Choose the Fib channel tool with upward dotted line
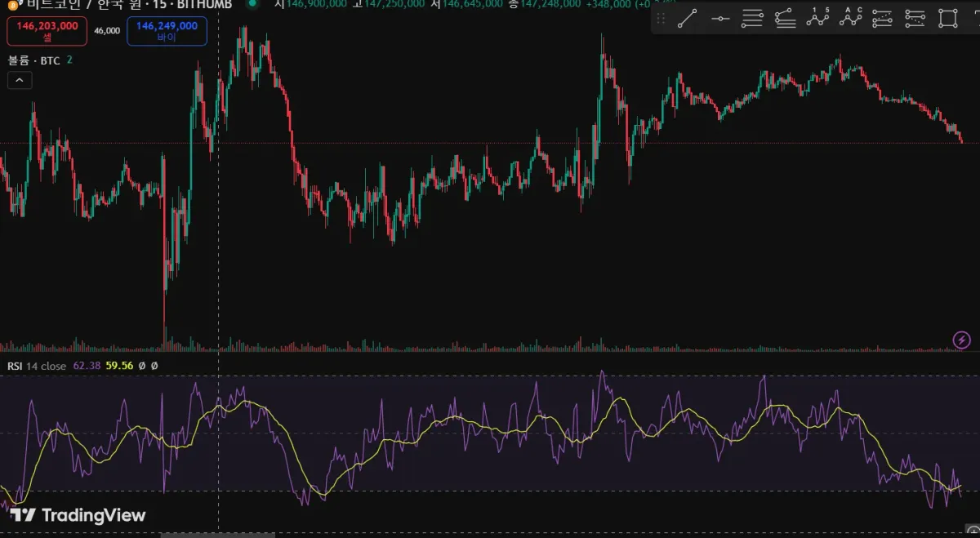Screen dimensions: 980x538 (x=882, y=19)
